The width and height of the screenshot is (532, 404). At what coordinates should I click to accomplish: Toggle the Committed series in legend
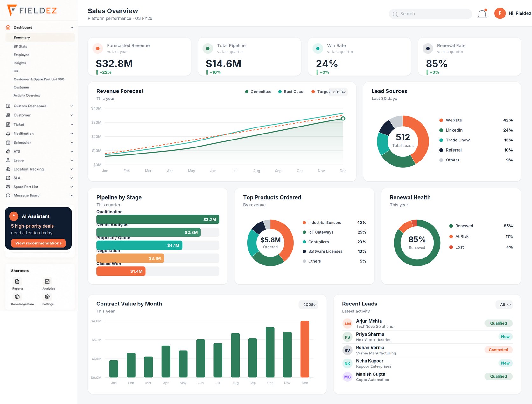(x=258, y=92)
